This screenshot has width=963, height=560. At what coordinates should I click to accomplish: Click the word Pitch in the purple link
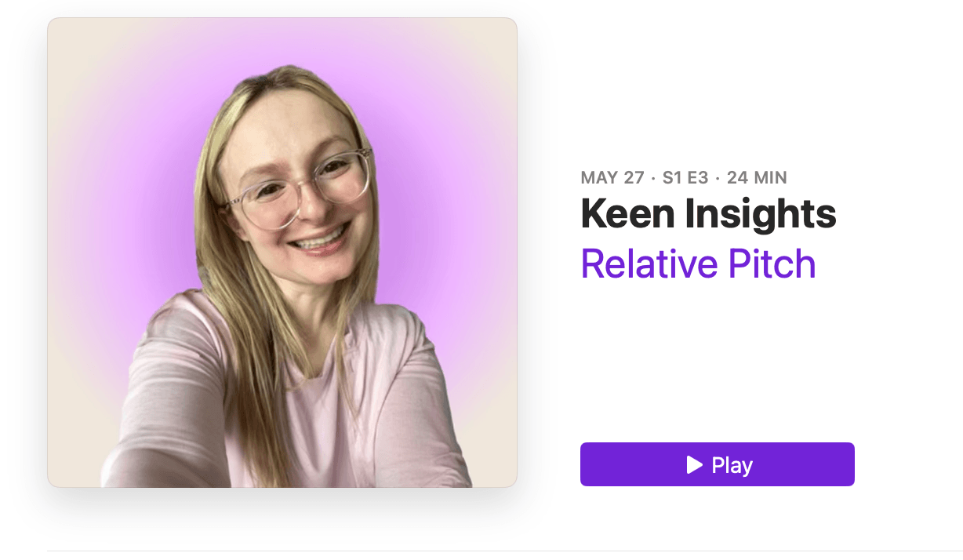tap(772, 264)
